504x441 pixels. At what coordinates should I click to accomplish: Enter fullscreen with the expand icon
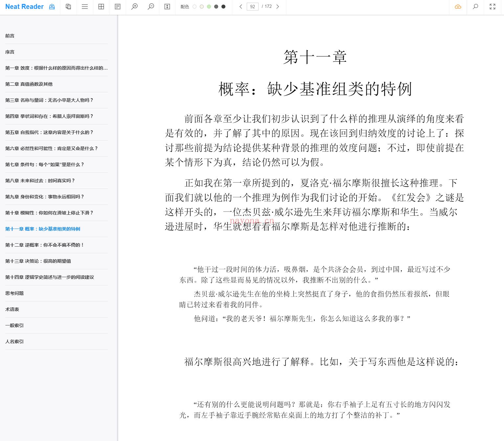tap(493, 7)
